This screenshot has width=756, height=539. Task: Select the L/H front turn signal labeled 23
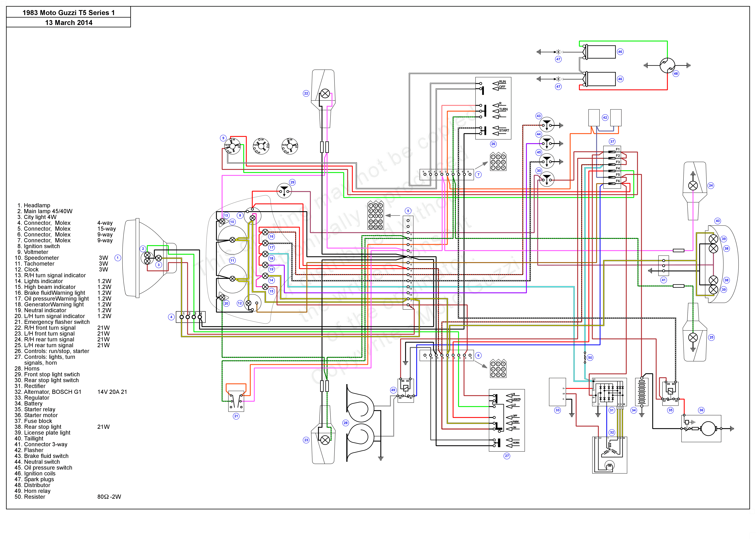323,435
